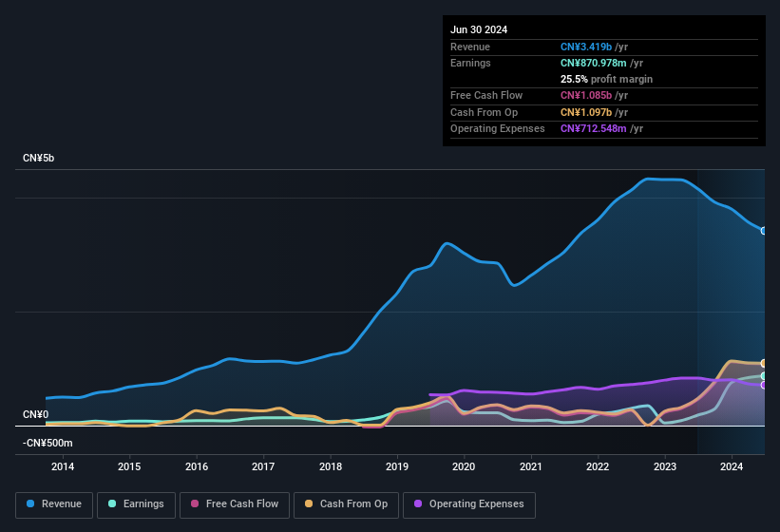Click the Earnings row label in tooltip
This screenshot has height=532, width=780.
point(470,63)
